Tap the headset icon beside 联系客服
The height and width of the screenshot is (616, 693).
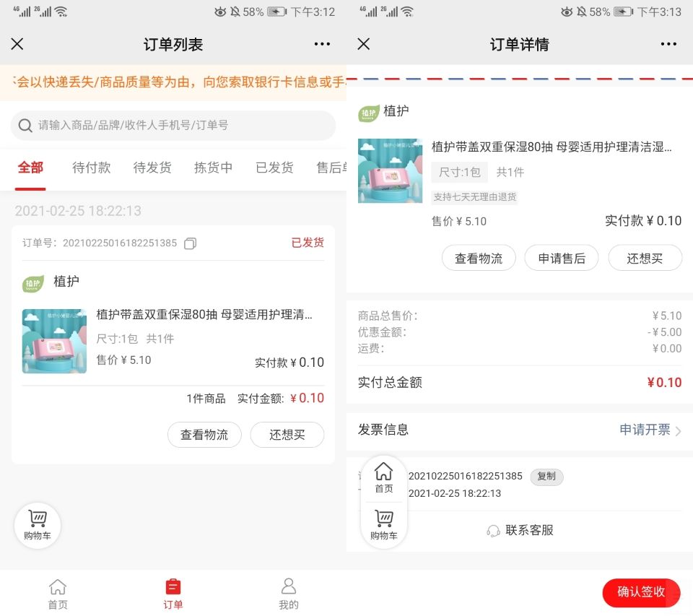tap(493, 531)
